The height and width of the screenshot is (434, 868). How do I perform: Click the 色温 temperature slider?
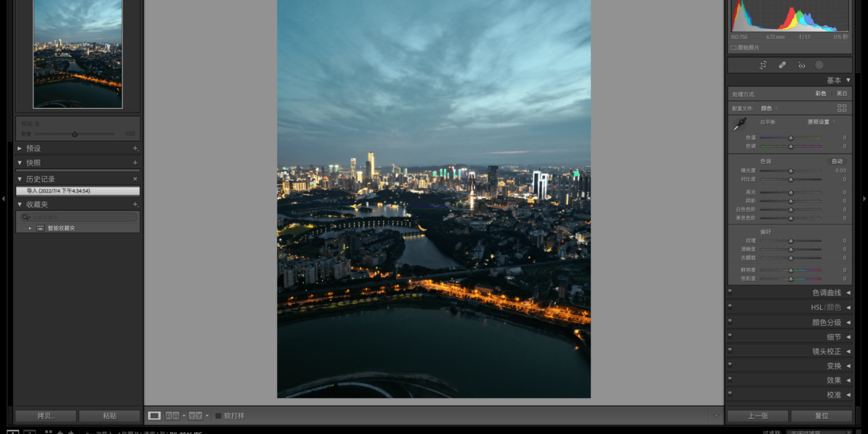(790, 138)
